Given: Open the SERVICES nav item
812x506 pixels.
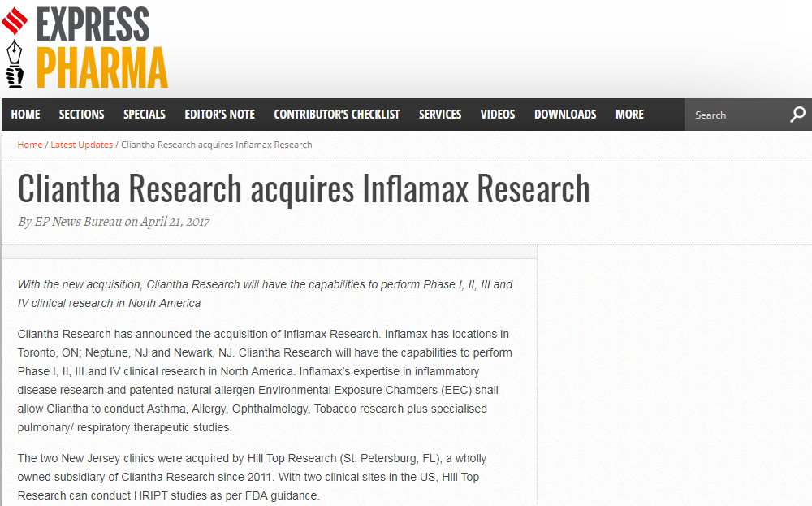Looking at the screenshot, I should [440, 115].
